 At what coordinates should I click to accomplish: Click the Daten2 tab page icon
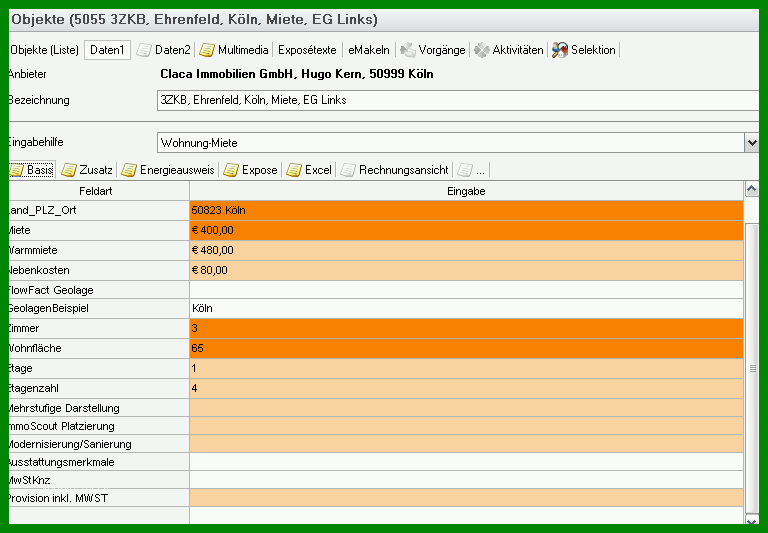tap(144, 50)
